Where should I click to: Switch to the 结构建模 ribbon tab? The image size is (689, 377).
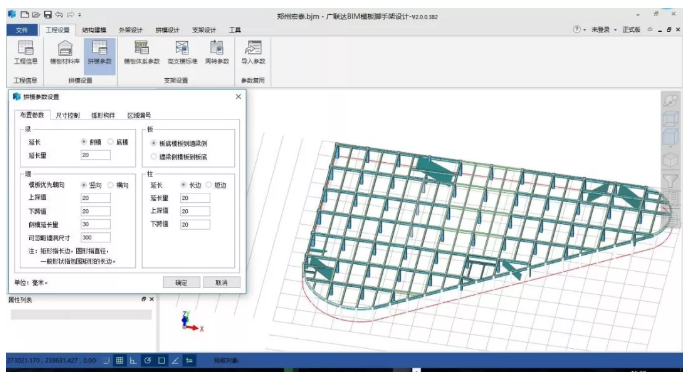tap(94, 30)
